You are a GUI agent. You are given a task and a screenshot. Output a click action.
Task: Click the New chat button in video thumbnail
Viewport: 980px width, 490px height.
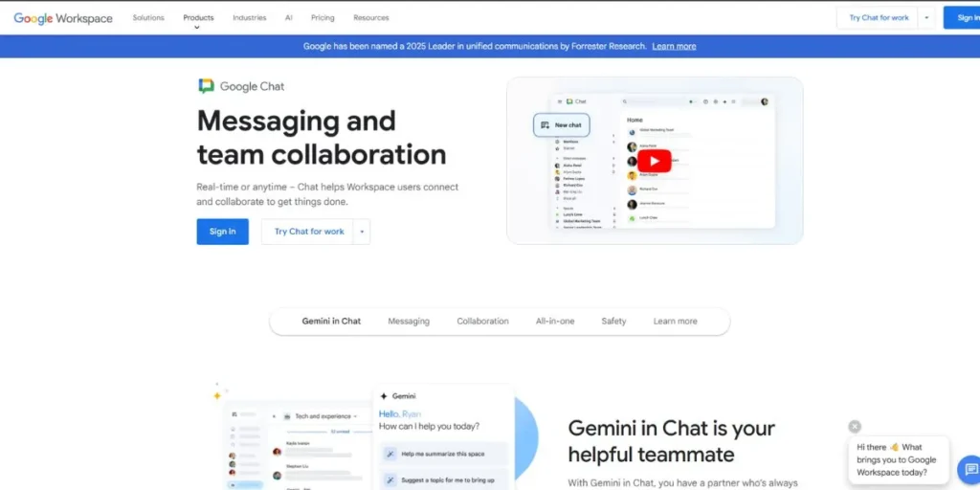[561, 125]
